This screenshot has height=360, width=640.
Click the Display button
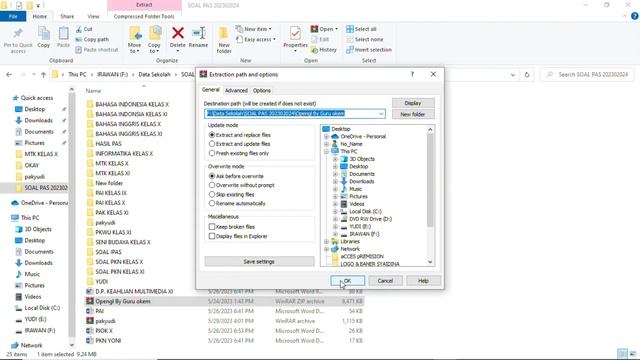click(413, 103)
